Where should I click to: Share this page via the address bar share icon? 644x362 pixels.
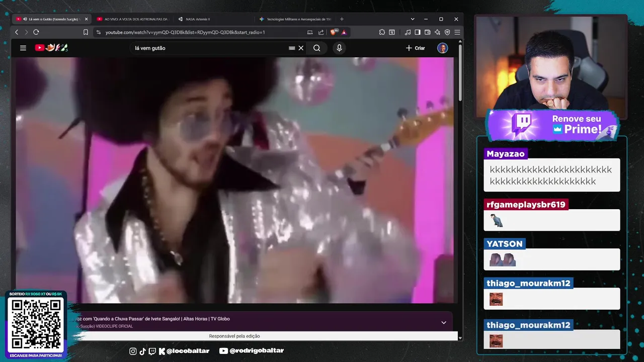[321, 32]
